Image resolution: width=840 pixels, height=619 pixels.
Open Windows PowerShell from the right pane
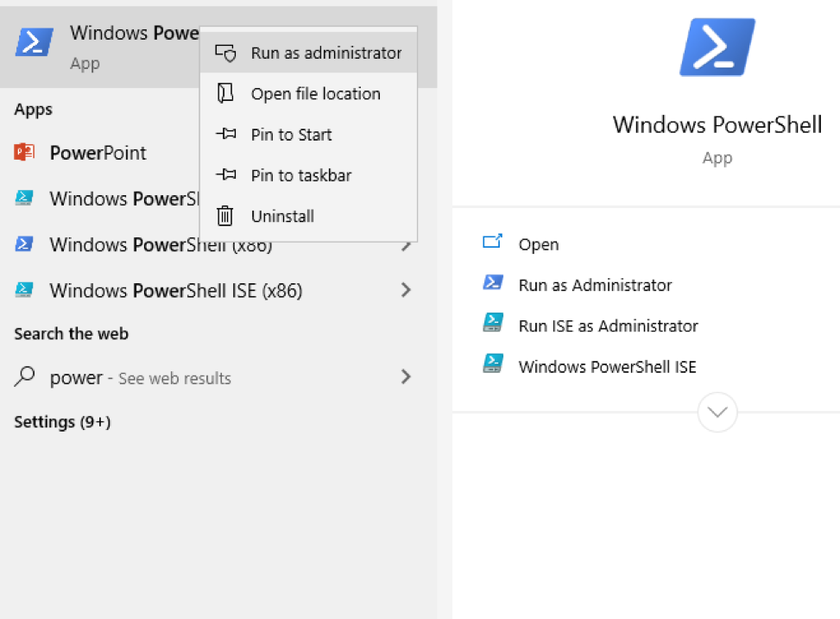(x=539, y=244)
